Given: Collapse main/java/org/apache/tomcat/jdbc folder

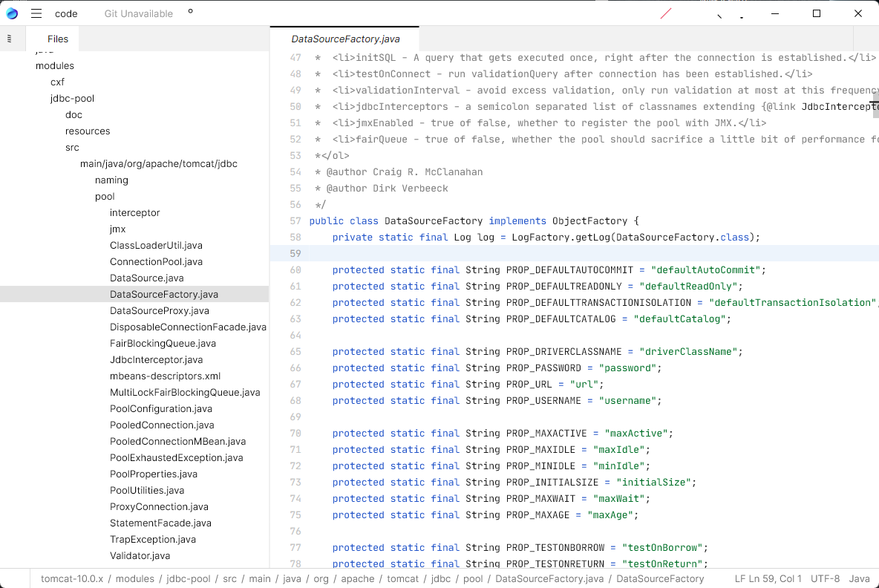Looking at the screenshot, I should (x=159, y=163).
